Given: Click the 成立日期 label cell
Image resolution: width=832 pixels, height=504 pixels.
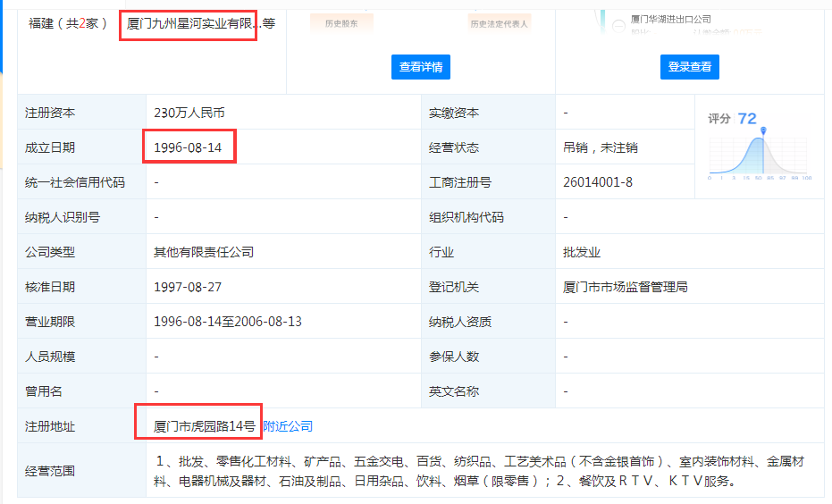Looking at the screenshot, I should [x=81, y=147].
